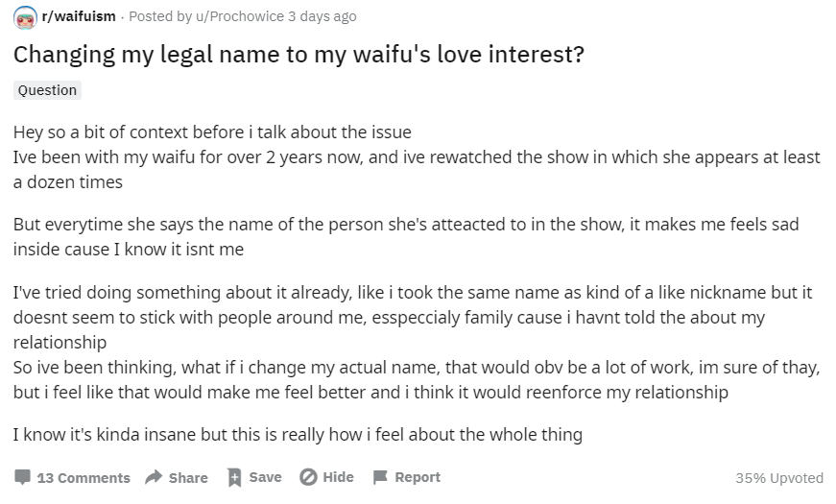Screen dimensions: 836x504
Task: Click the paragraph starting 'But everytime she says'
Action: (x=406, y=237)
